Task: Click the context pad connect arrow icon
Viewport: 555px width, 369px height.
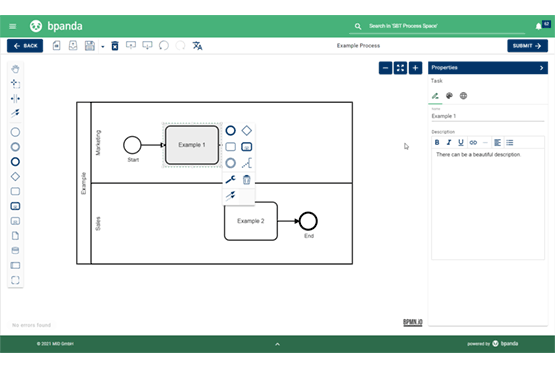Action: coord(230,195)
